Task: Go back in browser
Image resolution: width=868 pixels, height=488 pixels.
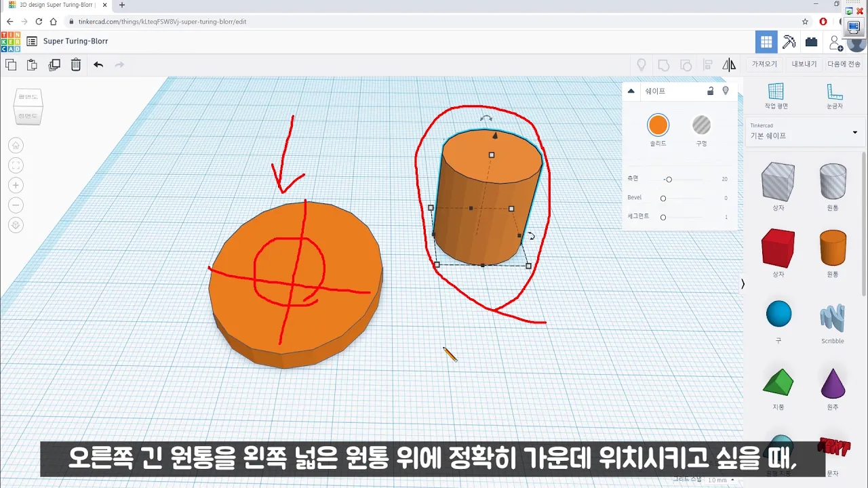Action: tap(9, 22)
